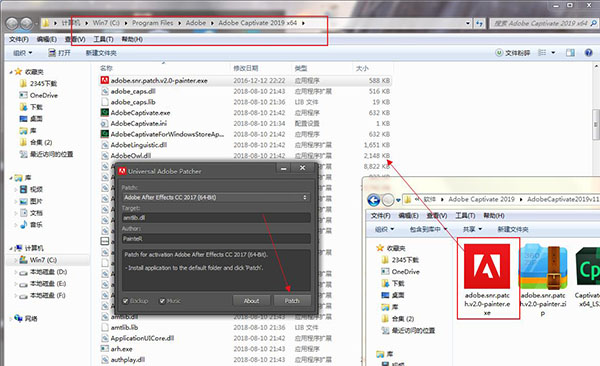Open the help icon in toolbar
This screenshot has height=366, width=600.
589,53
